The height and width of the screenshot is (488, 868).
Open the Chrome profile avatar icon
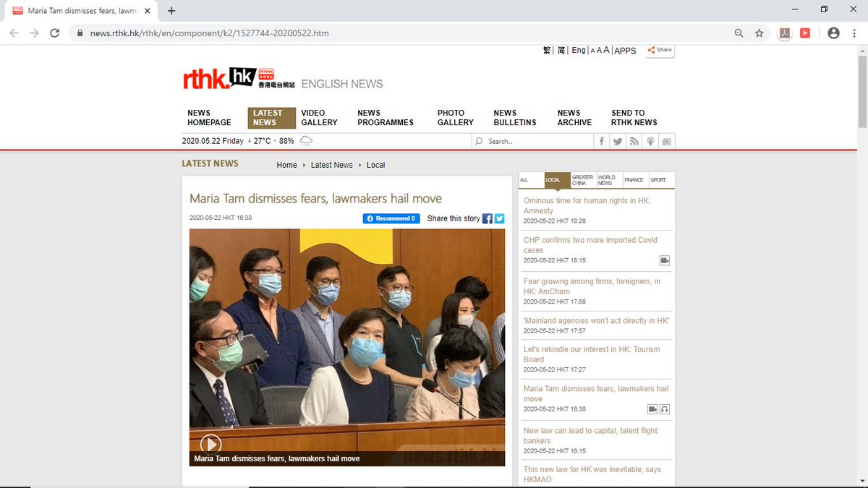point(833,33)
